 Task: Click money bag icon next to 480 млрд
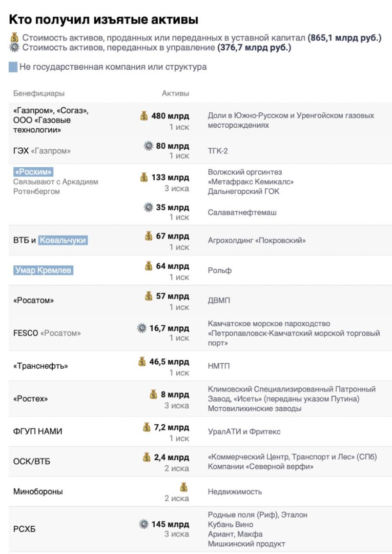click(144, 116)
